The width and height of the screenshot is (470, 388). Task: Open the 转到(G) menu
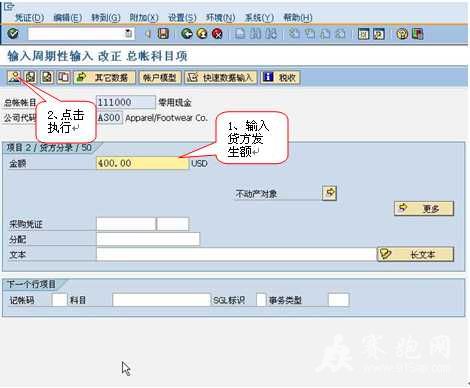click(106, 17)
